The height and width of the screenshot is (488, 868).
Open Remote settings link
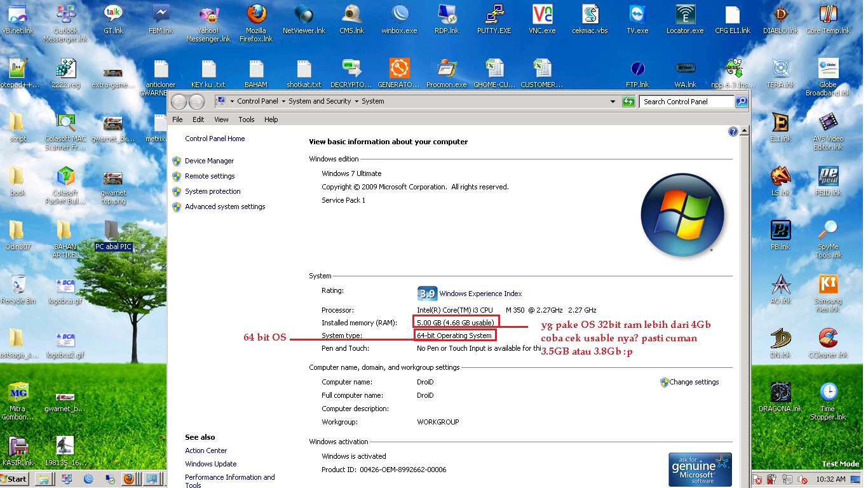[210, 176]
